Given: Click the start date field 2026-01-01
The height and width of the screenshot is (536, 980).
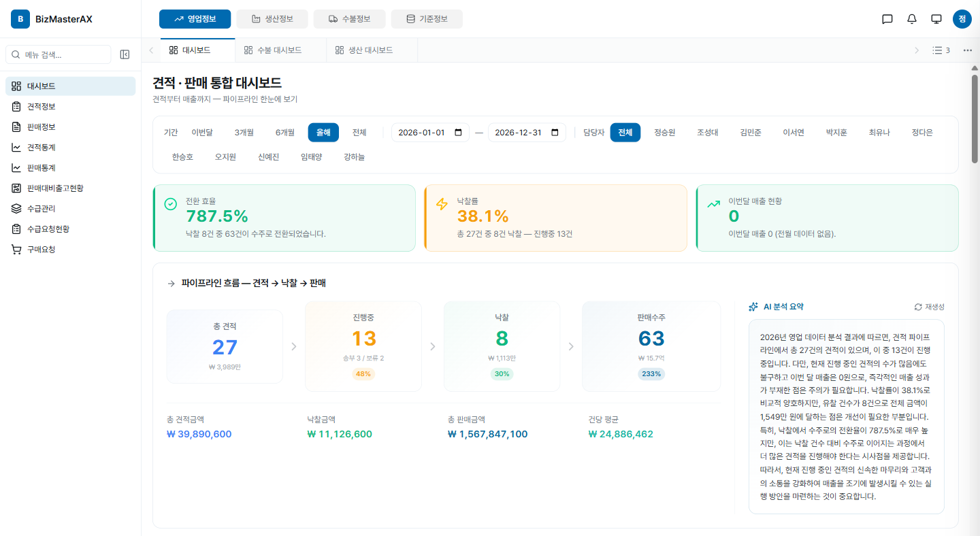Looking at the screenshot, I should 430,133.
